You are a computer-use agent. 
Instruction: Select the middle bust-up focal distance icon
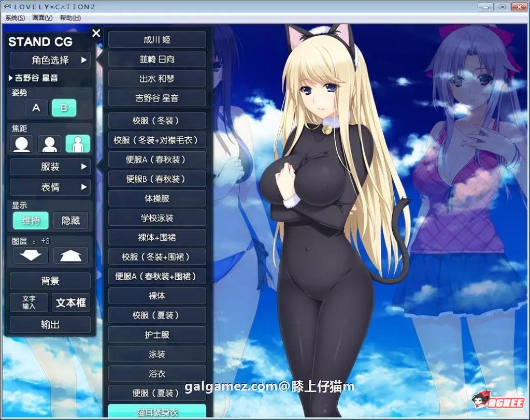[49, 143]
